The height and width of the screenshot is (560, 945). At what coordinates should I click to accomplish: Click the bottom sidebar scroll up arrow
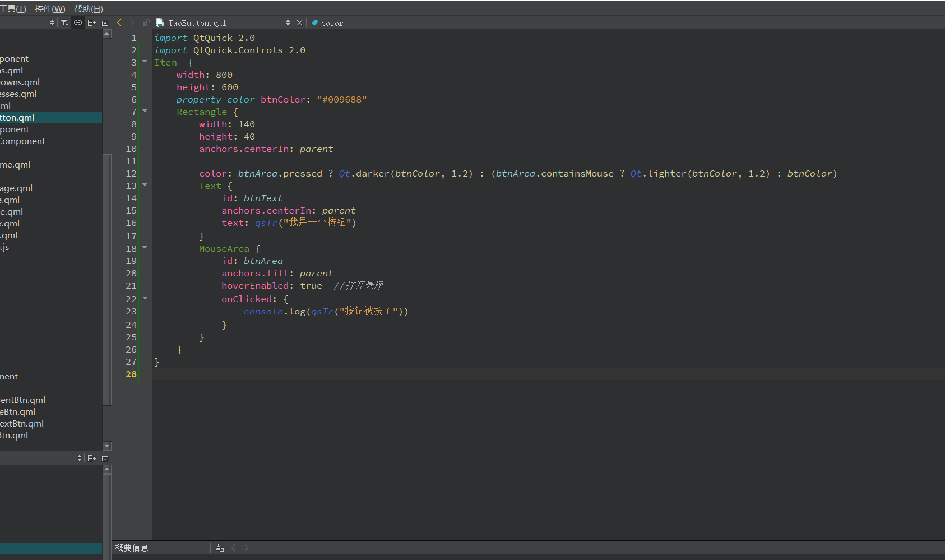107,469
